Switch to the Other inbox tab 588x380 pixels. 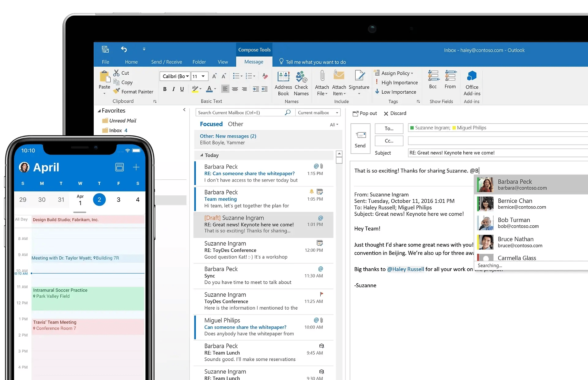point(236,124)
